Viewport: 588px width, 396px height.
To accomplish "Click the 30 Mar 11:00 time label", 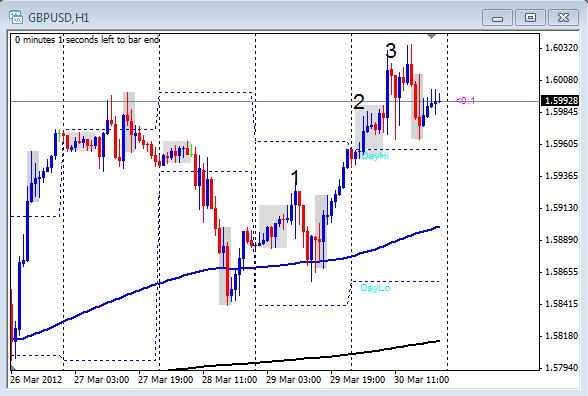I will 422,380.
